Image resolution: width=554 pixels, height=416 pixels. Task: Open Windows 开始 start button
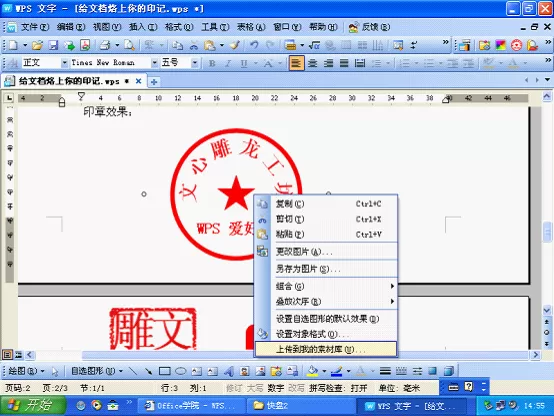tap(33, 405)
